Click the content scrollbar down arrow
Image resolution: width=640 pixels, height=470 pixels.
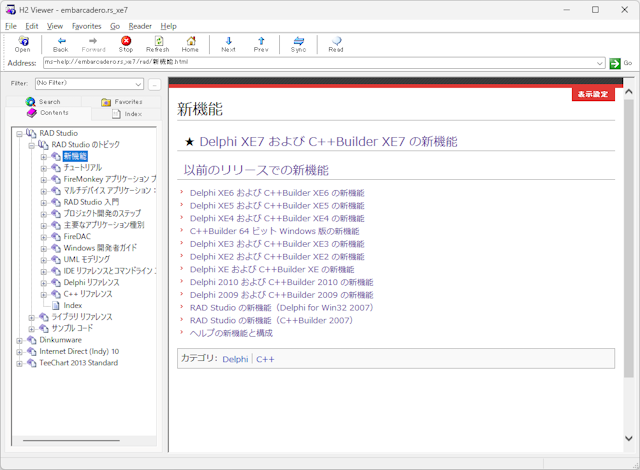pyautogui.click(x=629, y=439)
